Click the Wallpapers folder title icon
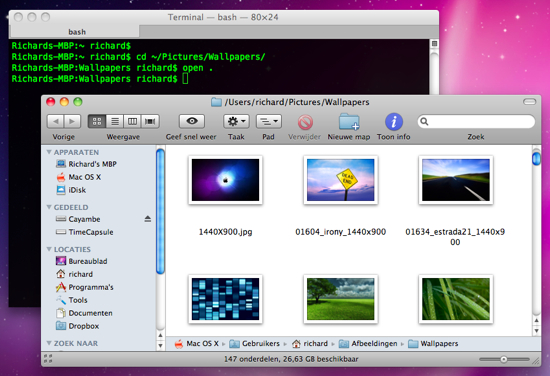This screenshot has width=550, height=376. [216, 102]
